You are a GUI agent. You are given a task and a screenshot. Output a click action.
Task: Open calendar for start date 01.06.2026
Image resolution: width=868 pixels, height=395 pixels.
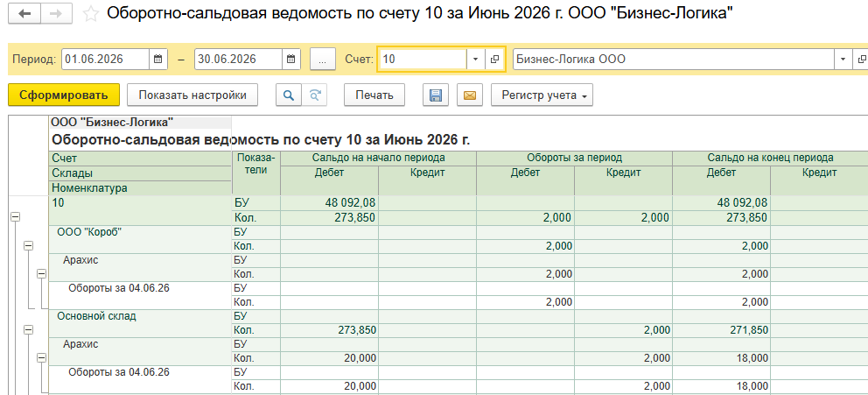click(x=157, y=59)
